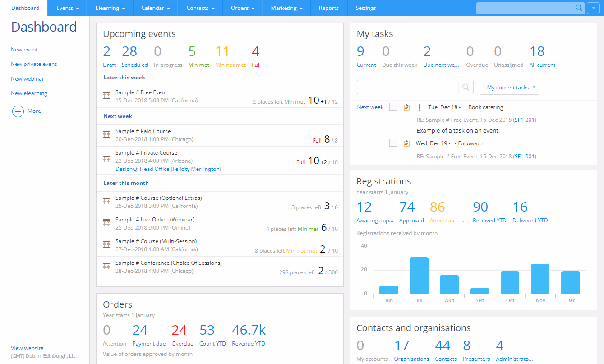Viewport: 604px width, 364px height.
Task: Click Attendance registrations count 86
Action: click(437, 207)
